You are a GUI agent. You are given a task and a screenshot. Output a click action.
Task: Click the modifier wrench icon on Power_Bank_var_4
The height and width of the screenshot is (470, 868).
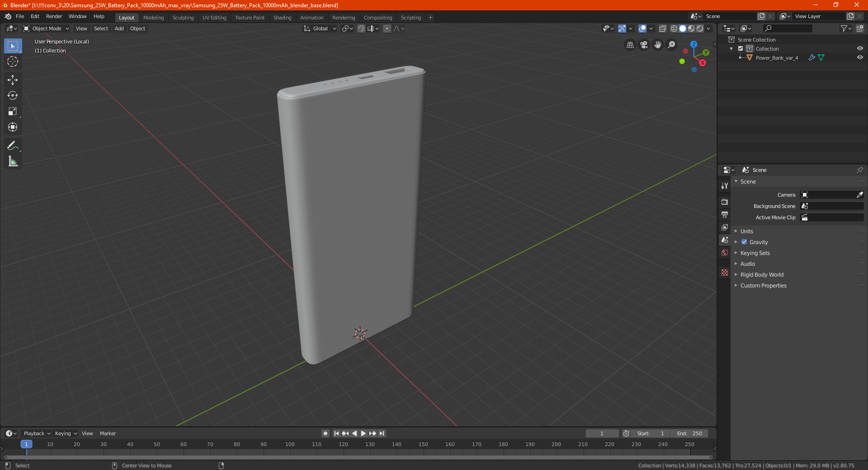(811, 58)
